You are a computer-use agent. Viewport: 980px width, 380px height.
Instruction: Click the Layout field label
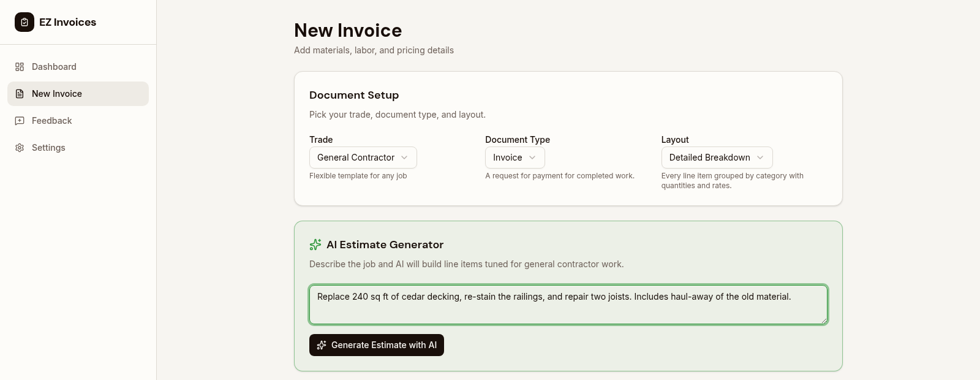675,140
